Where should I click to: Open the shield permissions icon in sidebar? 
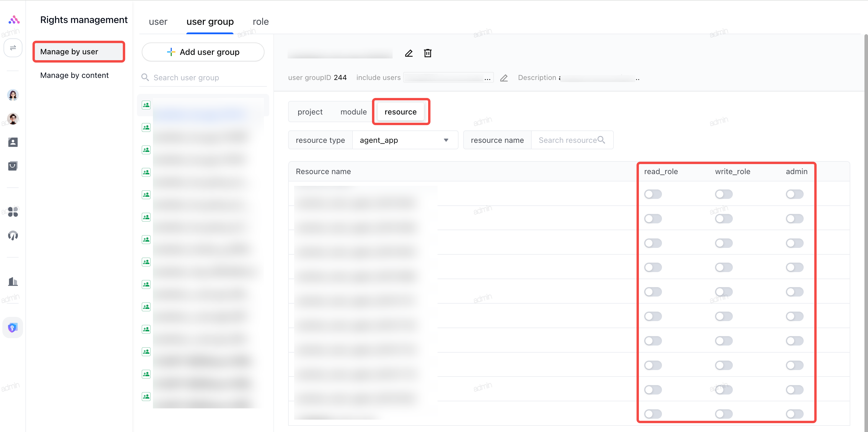tap(13, 327)
